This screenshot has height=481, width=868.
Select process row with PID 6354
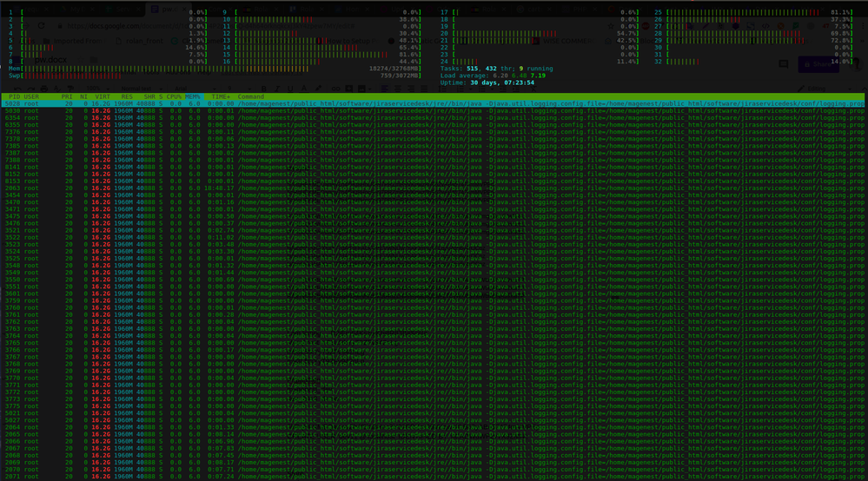click(x=433, y=118)
